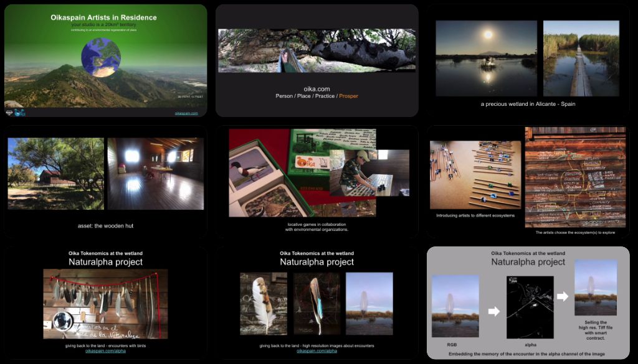Open oikaspain.com/alpha link under encounters with birds
The height and width of the screenshot is (364, 638).
105,350
